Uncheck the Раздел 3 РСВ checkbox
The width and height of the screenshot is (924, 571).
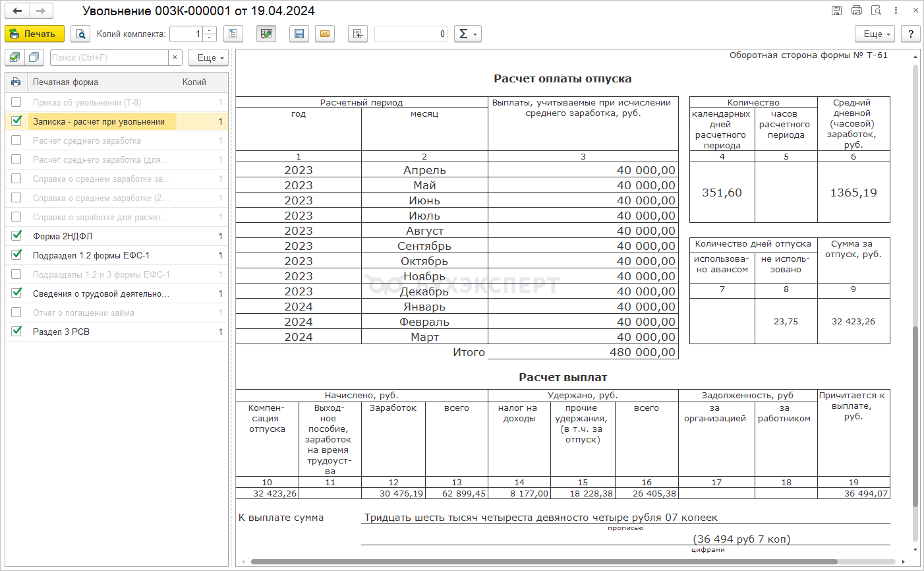[x=16, y=332]
